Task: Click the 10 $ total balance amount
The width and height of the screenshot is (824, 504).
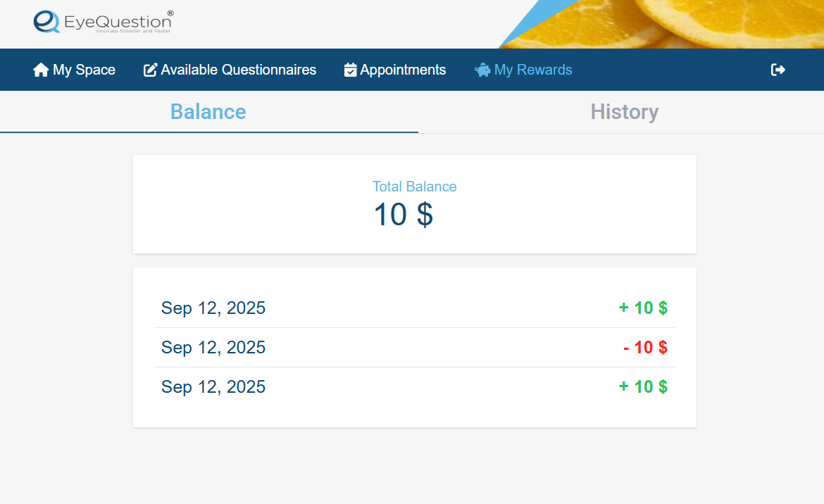Action: [403, 215]
